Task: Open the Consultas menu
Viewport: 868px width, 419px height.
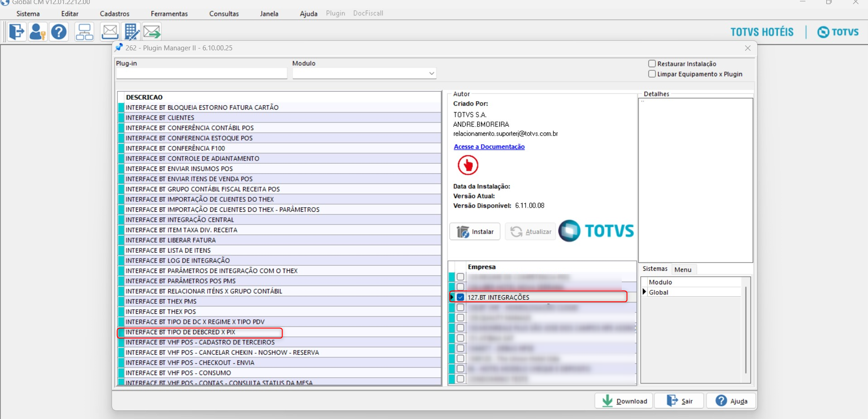Action: click(224, 14)
